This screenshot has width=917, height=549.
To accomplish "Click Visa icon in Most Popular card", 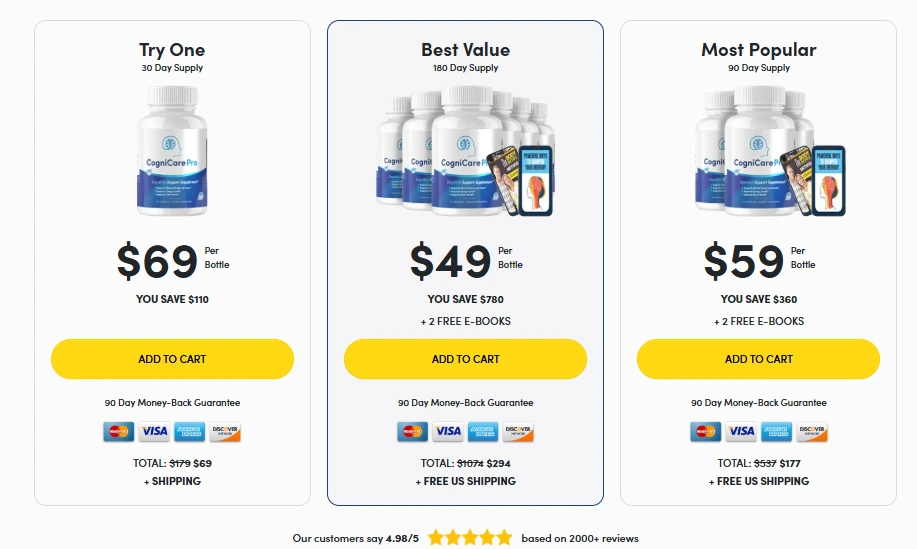I will [x=741, y=431].
